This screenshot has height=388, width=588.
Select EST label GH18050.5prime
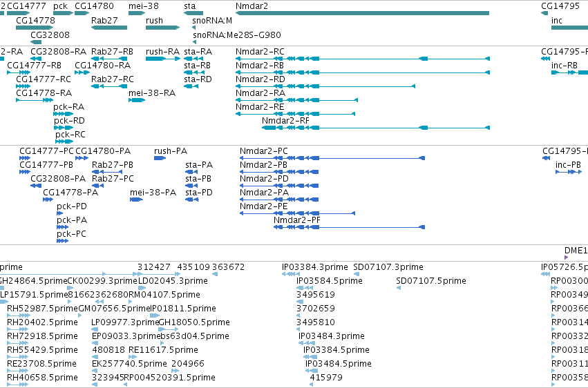click(194, 322)
